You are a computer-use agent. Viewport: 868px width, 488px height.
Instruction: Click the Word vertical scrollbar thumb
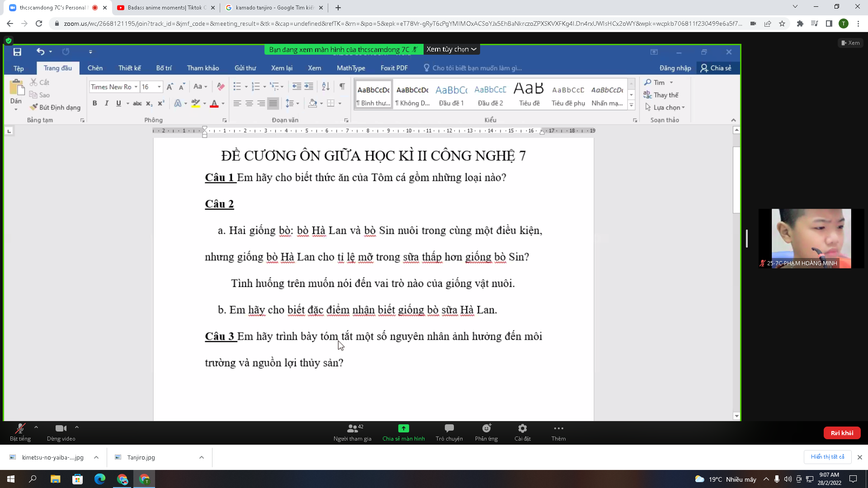coord(736,180)
